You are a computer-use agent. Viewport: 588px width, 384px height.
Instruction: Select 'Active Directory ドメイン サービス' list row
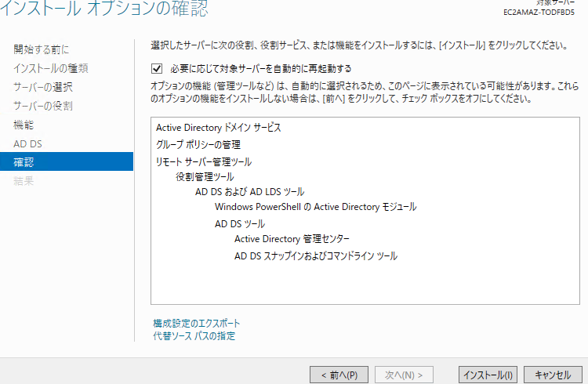218,128
